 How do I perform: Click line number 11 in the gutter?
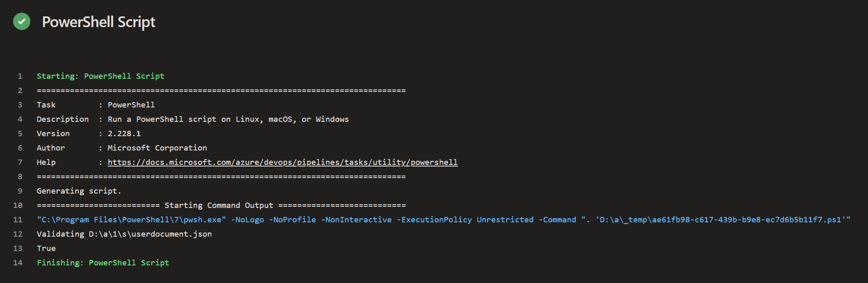[18, 220]
